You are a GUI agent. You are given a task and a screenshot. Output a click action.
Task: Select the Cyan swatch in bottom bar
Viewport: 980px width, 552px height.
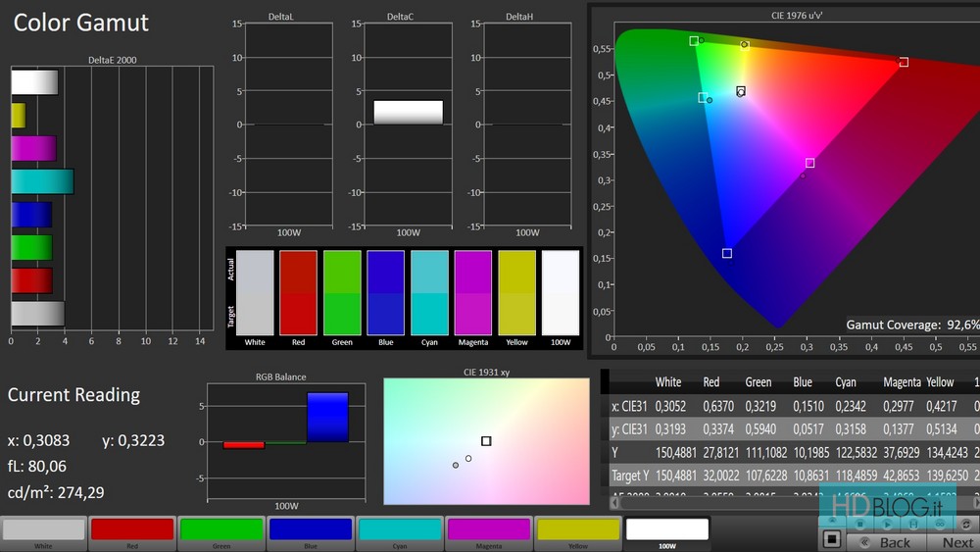point(399,530)
